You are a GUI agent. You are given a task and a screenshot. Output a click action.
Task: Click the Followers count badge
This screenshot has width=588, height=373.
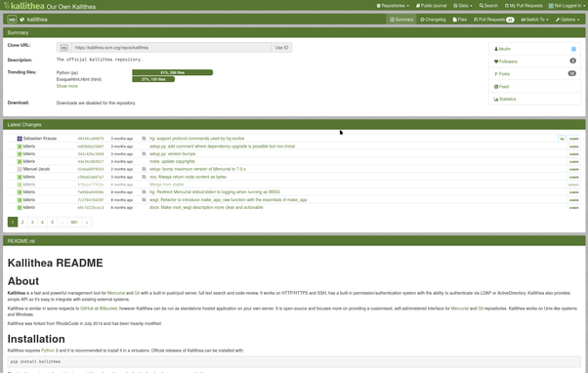tap(572, 61)
